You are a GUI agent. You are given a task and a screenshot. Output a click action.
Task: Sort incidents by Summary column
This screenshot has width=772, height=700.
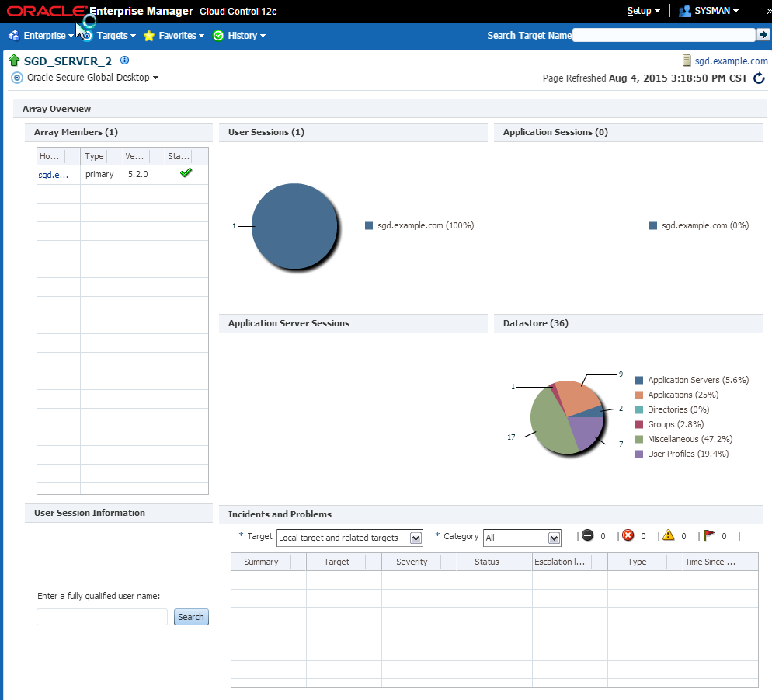(268, 562)
